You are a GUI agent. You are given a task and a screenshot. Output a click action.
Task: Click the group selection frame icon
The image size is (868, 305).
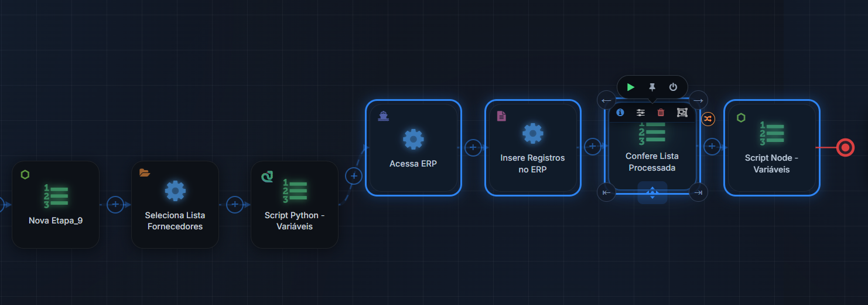pos(682,113)
